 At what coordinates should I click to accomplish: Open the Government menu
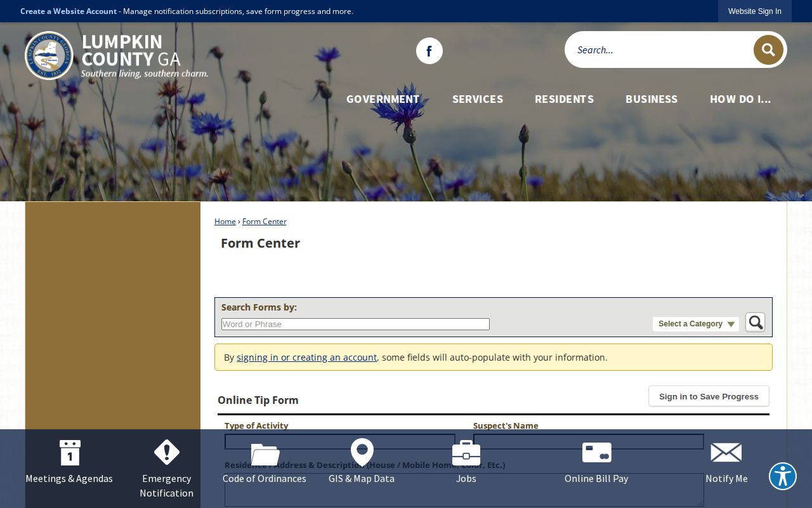click(383, 99)
